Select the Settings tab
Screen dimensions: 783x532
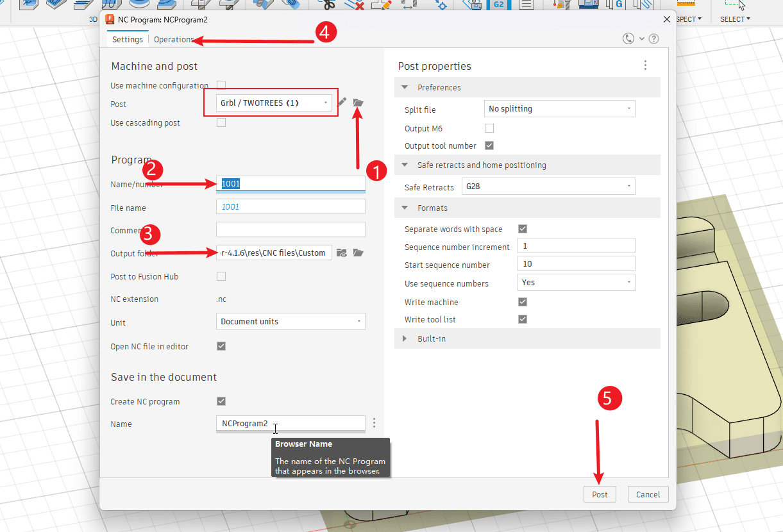128,39
